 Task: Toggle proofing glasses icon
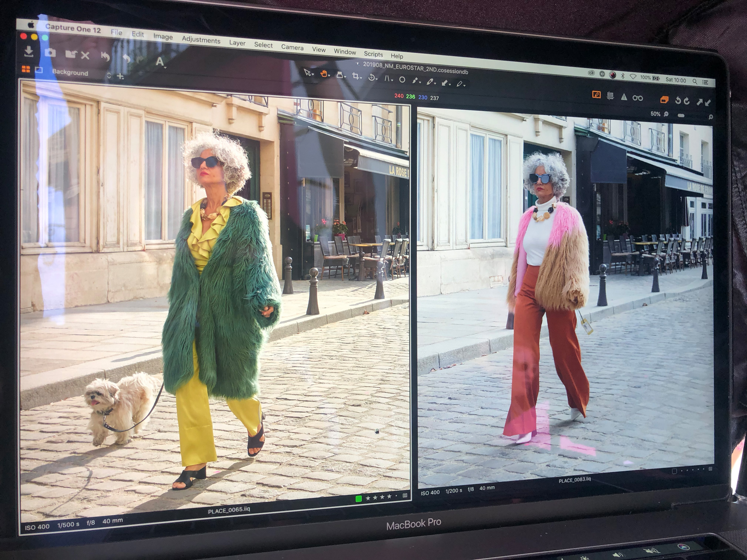[x=637, y=98]
